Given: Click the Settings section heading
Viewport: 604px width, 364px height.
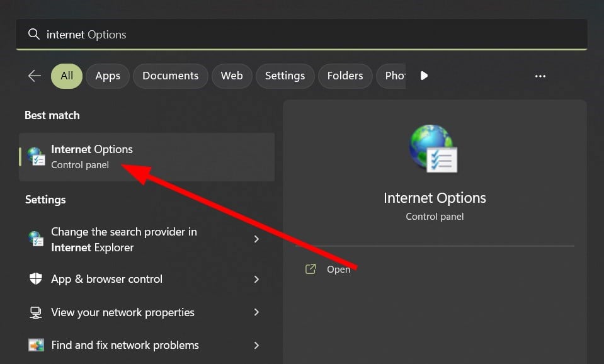Looking at the screenshot, I should point(45,200).
